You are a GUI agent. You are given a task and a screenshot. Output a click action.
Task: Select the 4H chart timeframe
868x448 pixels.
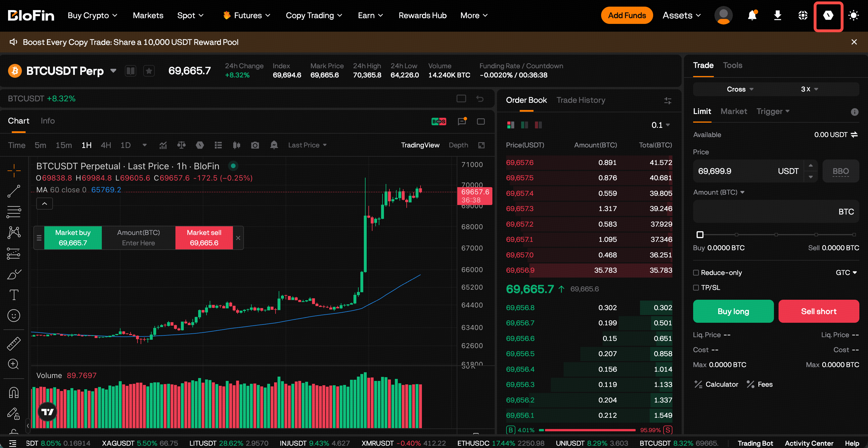point(106,145)
